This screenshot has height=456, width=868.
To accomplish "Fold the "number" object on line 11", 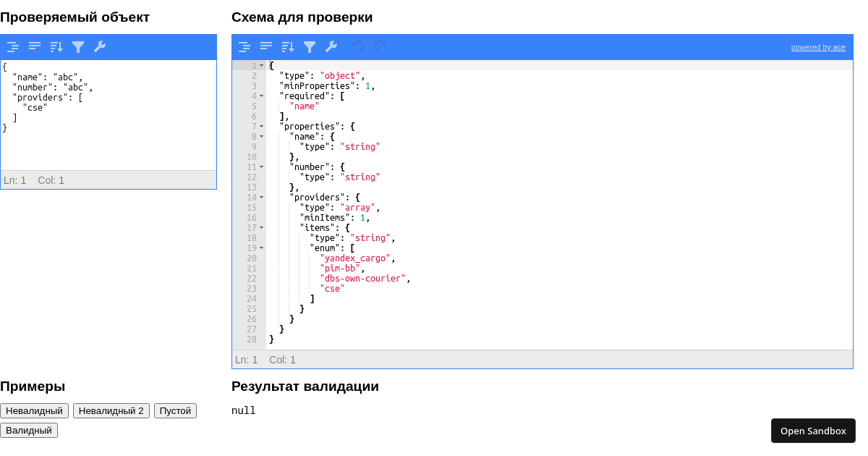I will click(262, 167).
